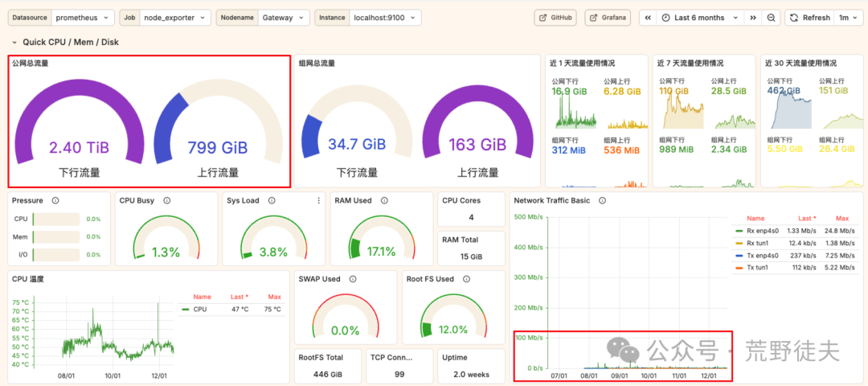Click the 26.4 GiB 30-day stat
The image size is (868, 386).
(837, 150)
